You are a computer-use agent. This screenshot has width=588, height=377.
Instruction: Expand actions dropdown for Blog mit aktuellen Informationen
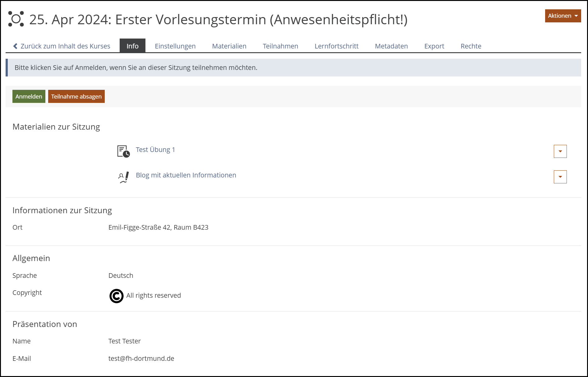point(560,177)
